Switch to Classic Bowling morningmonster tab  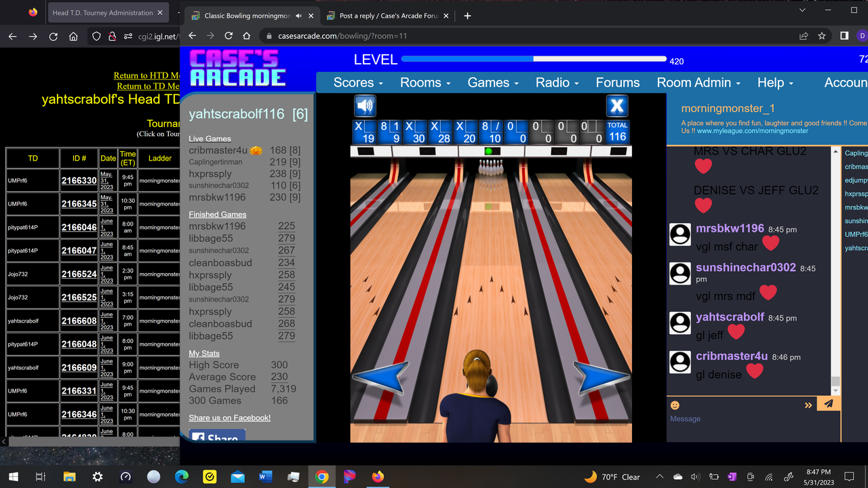(249, 16)
